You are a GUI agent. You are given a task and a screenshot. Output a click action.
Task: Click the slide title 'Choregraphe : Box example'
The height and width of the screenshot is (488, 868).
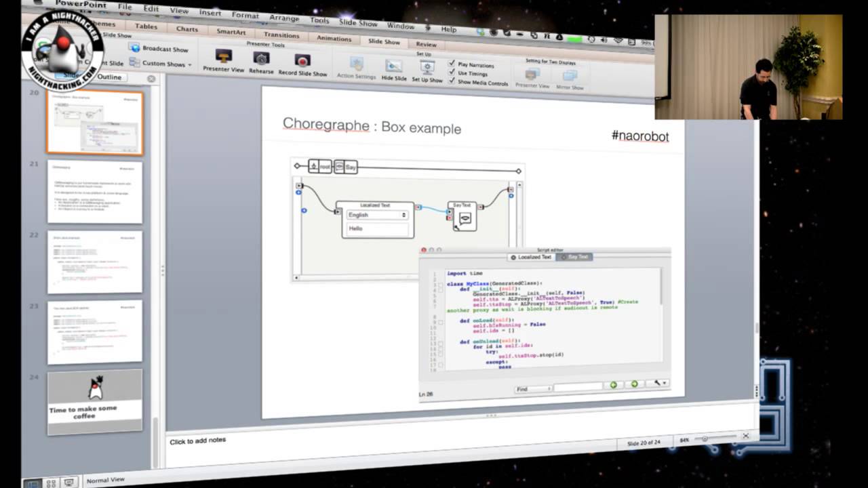coord(372,126)
